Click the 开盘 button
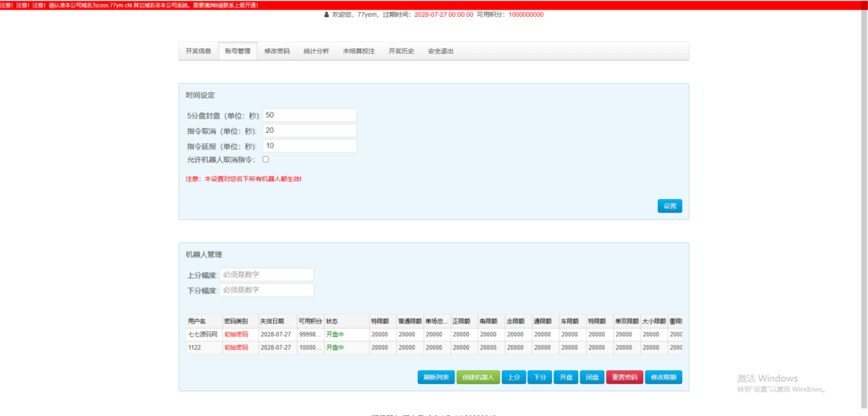 [x=565, y=377]
